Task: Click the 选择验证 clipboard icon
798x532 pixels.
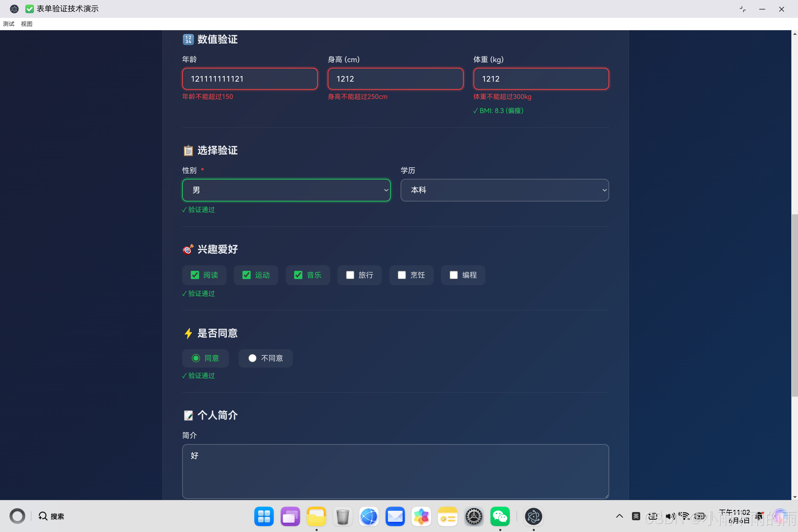Action: [x=188, y=150]
